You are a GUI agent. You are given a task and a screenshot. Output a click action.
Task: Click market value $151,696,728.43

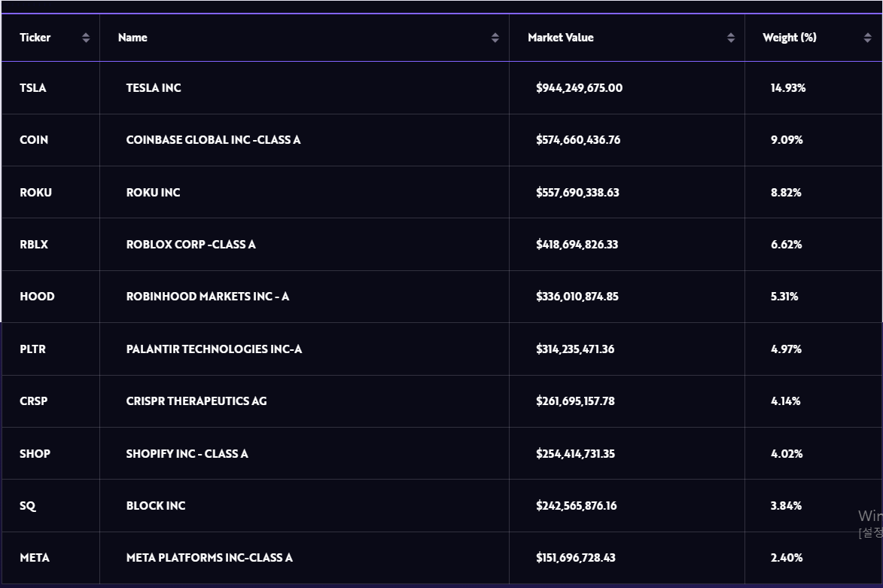576,558
